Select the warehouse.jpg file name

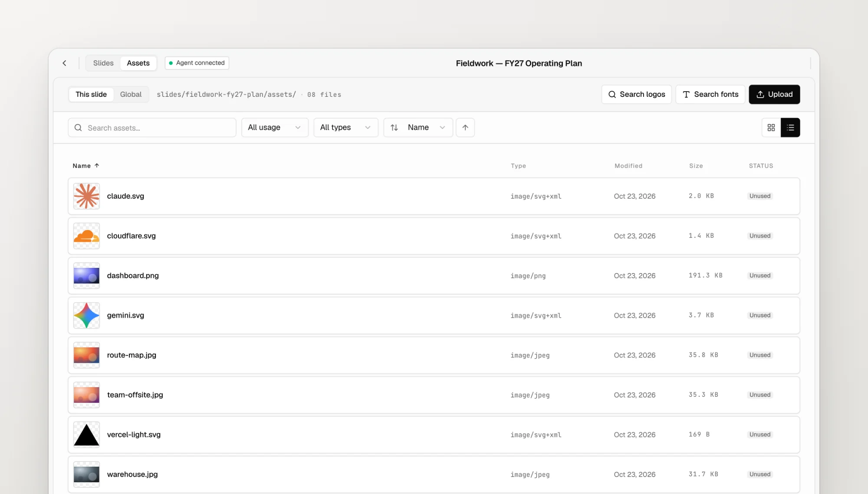click(x=132, y=474)
